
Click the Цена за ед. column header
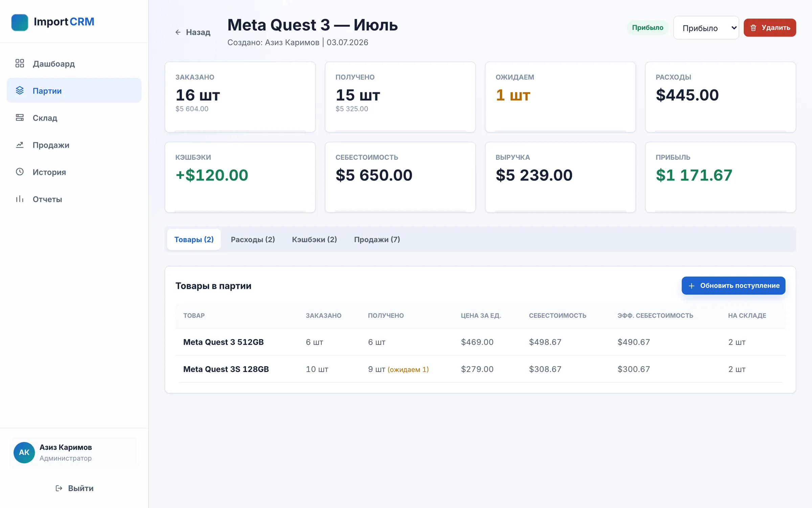pyautogui.click(x=481, y=316)
